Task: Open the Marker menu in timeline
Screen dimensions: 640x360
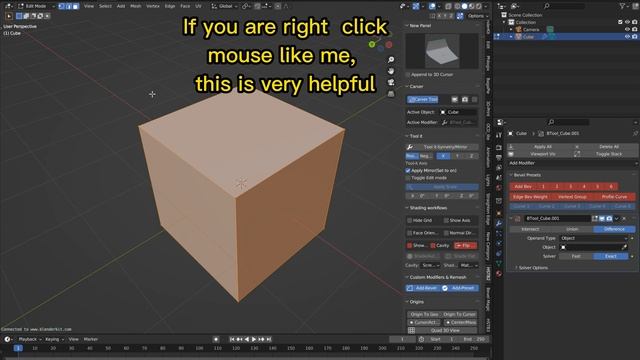Action: pyautogui.click(x=91, y=339)
